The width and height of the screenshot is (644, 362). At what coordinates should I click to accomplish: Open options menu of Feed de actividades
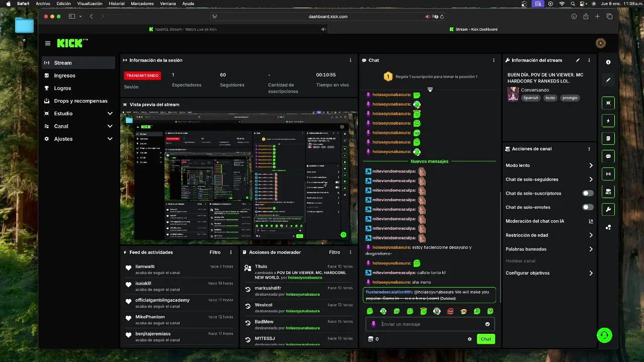[231, 252]
